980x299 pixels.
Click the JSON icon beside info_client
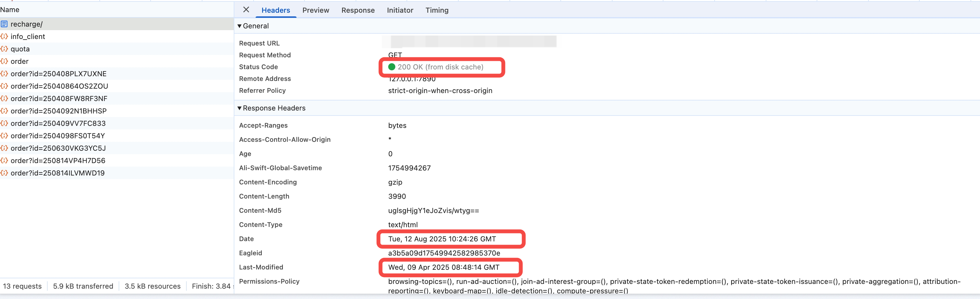point(4,36)
